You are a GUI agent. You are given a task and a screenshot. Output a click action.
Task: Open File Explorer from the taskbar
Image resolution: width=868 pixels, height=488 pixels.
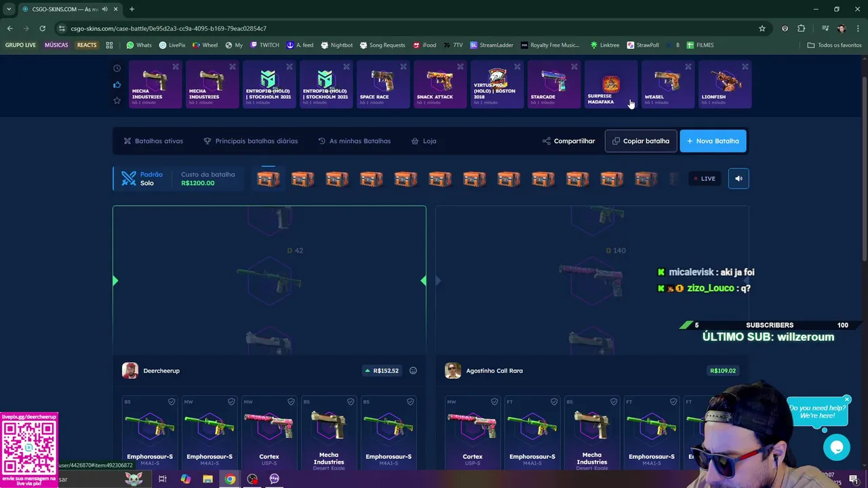[208, 479]
